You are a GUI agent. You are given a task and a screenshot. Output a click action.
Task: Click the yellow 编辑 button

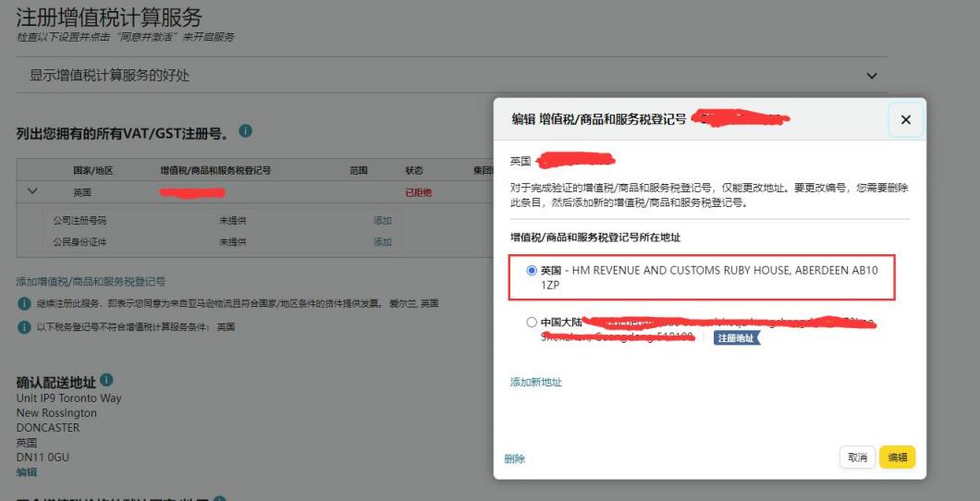coord(898,458)
